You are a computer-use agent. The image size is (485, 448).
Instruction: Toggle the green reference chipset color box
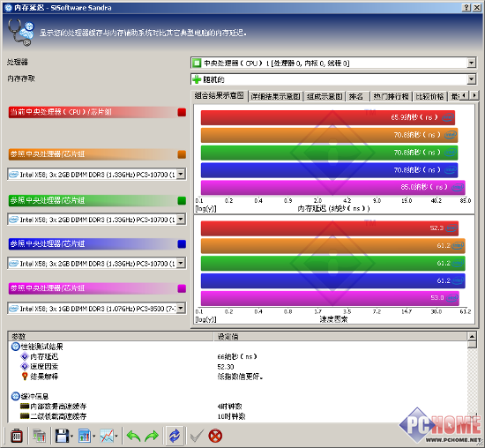pos(182,200)
